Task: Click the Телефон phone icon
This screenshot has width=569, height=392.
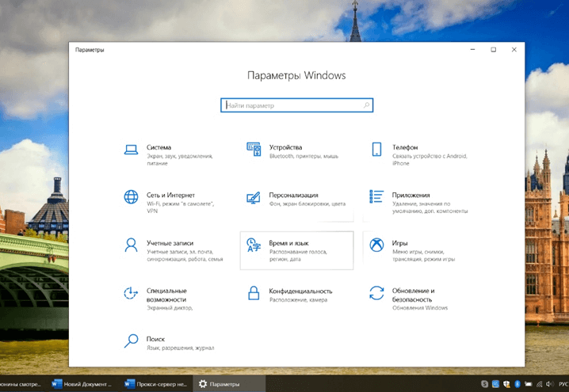Action: click(x=376, y=149)
